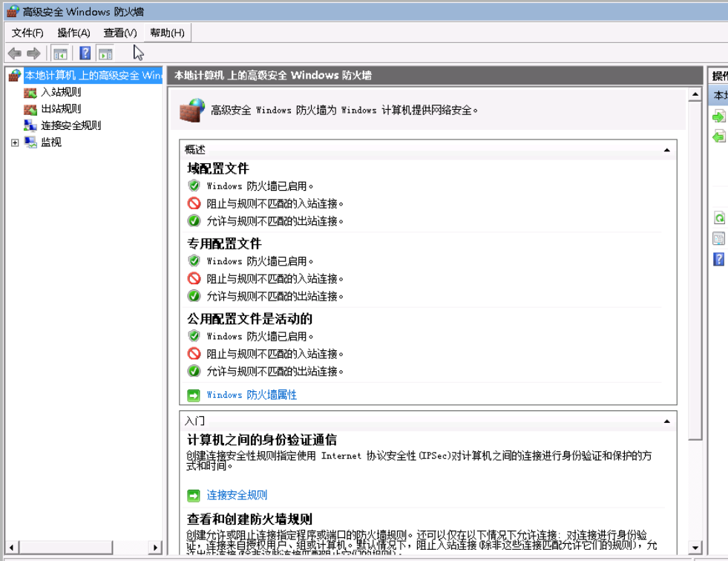The width and height of the screenshot is (728, 561).
Task: Toggle the show/hide console tree toolbar icon
Action: click(x=60, y=54)
